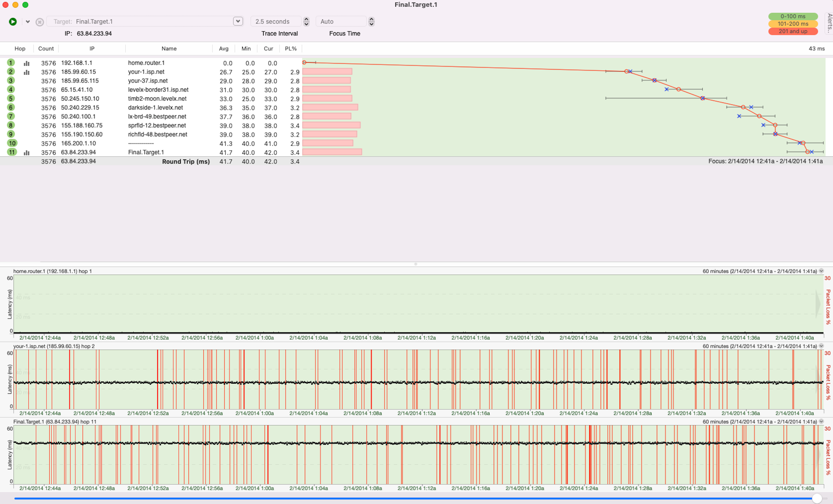Click the graph icon beside your-1.isp.net
Screen dimensions: 833x504
pos(26,72)
